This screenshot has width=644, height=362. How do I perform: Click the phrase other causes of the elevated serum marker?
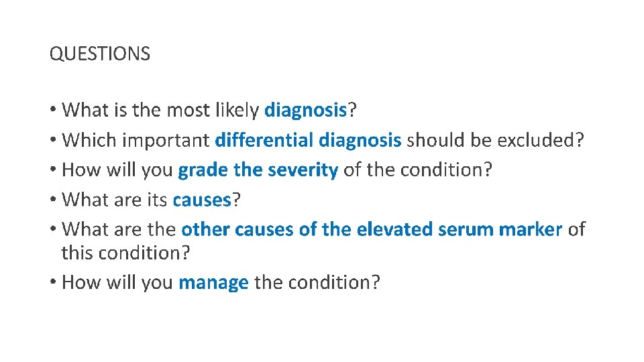pos(372,229)
